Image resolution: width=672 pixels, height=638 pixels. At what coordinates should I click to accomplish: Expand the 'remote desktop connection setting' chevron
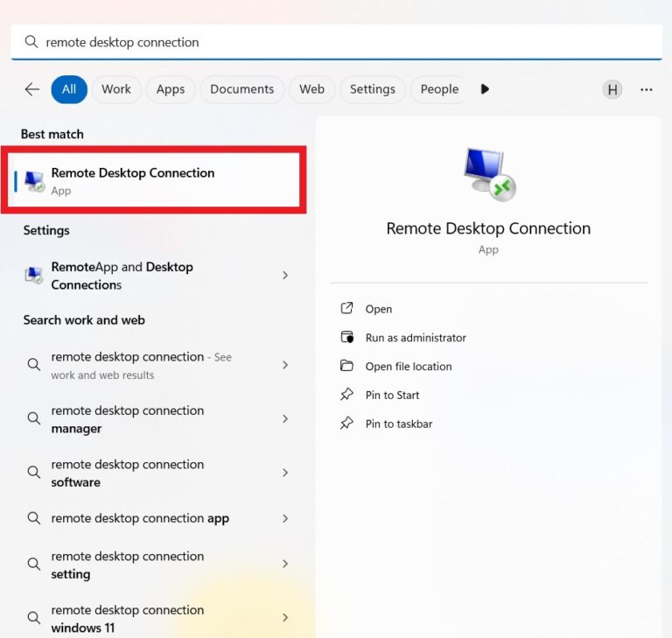(x=285, y=564)
